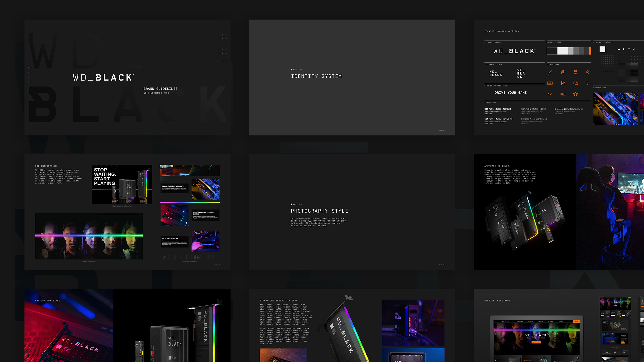Click the orange shield checkmark icon
Image resolution: width=644 pixels, height=362 pixels.
(588, 72)
